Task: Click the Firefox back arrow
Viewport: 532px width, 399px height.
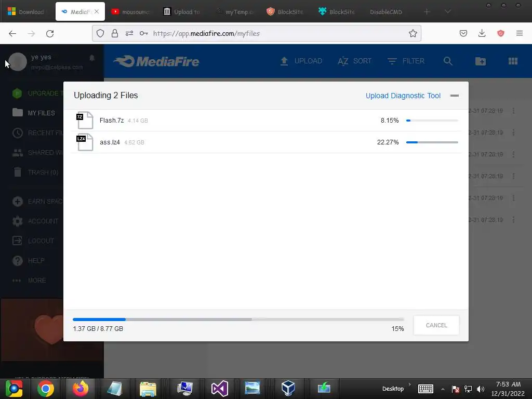Action: [12, 33]
